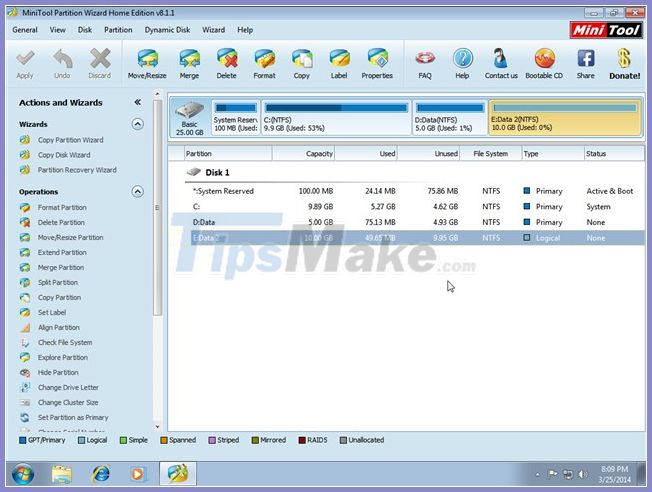
Task: Open the Dynamic Disk menu
Action: click(167, 30)
